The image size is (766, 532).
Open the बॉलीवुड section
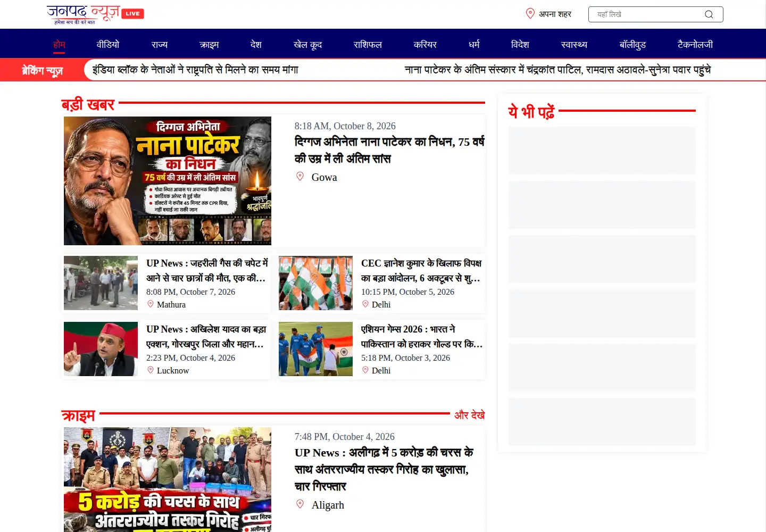coord(632,44)
